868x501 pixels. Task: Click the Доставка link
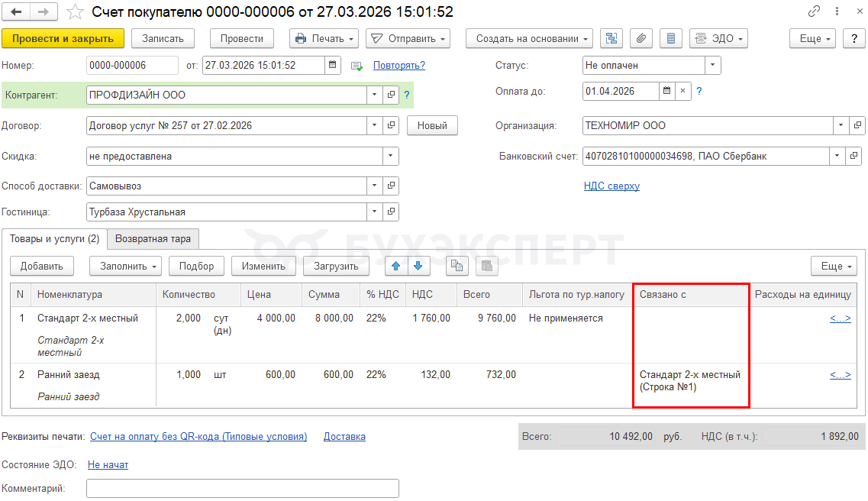point(344,436)
